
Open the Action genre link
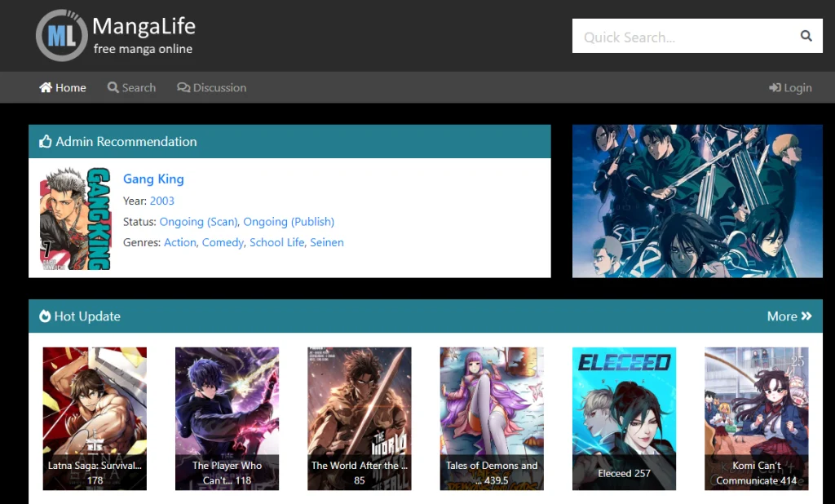pyautogui.click(x=180, y=242)
